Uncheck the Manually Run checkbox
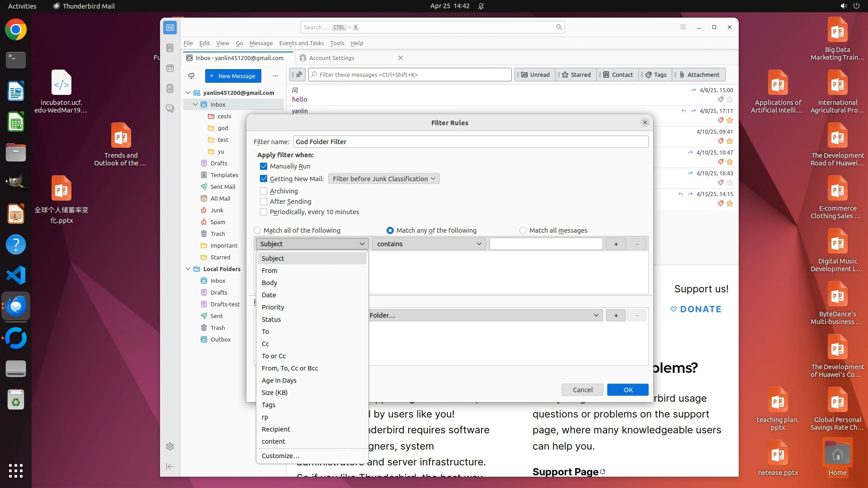Viewport: 868px width, 488px height. [264, 166]
